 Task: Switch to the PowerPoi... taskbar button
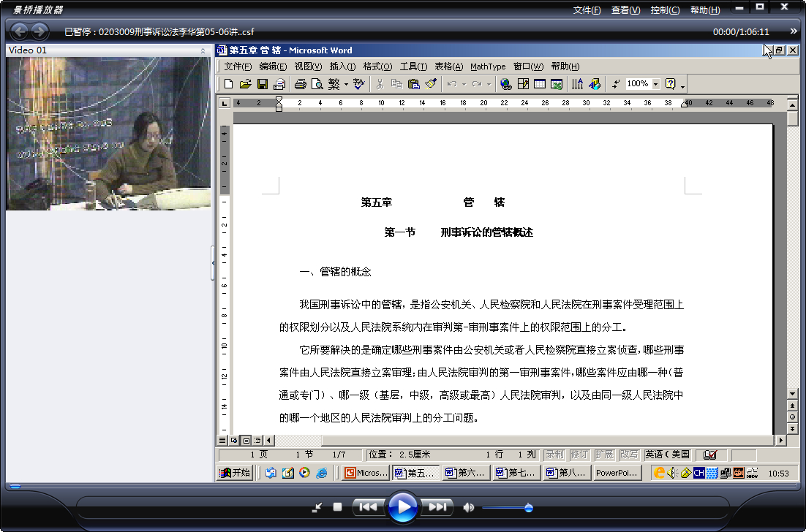tap(618, 472)
